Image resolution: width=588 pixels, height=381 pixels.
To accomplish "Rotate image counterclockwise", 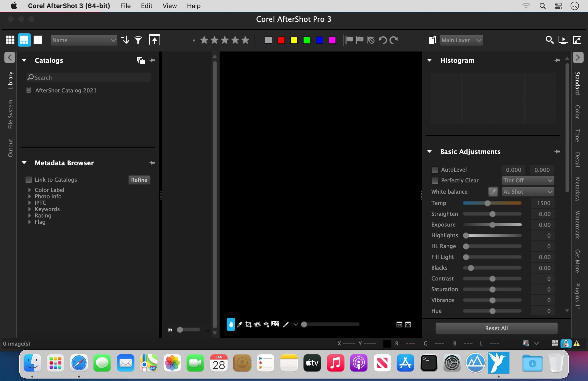I will click(x=383, y=40).
